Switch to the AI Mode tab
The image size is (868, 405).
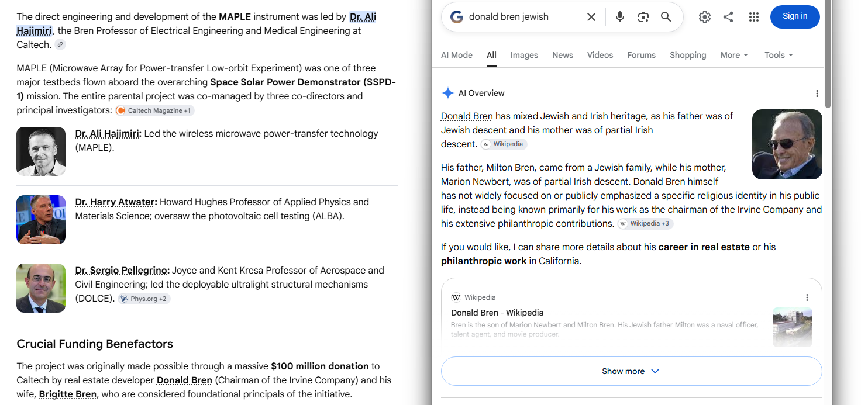point(457,55)
